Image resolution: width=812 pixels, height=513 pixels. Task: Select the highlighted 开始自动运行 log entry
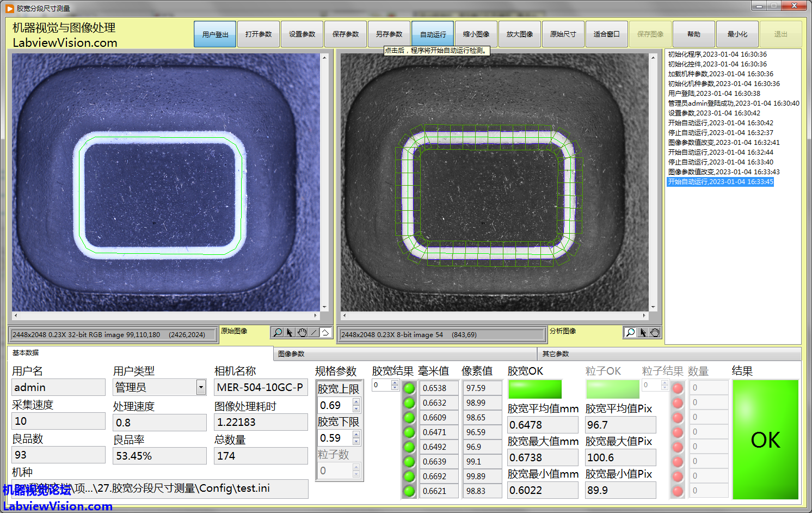[720, 182]
